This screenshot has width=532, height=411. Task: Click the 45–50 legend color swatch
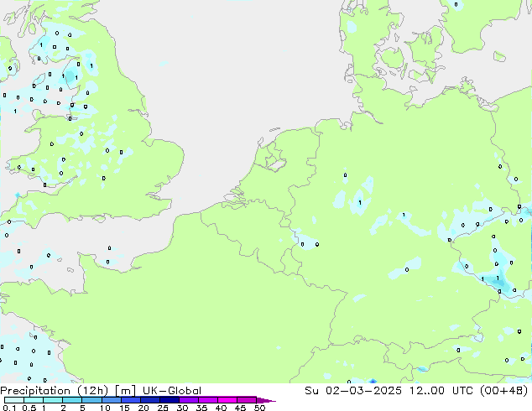(x=247, y=400)
